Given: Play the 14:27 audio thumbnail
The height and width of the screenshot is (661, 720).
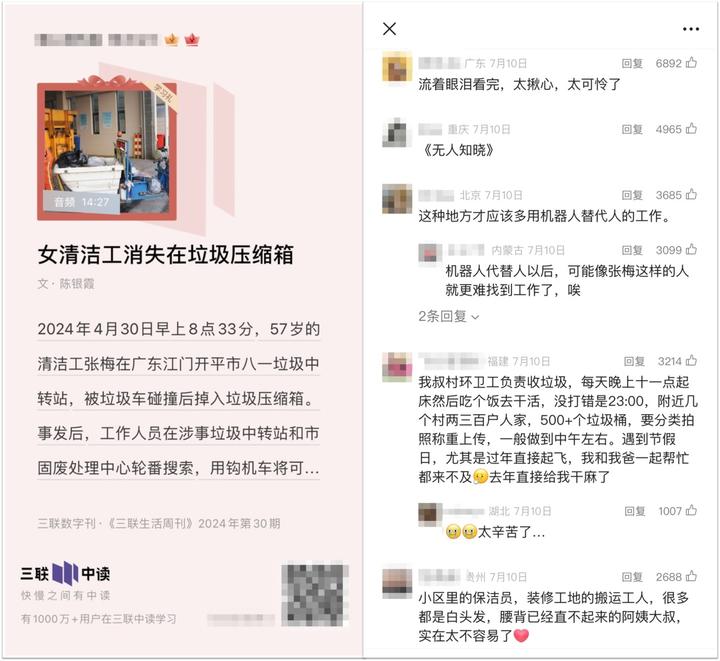Looking at the screenshot, I should pyautogui.click(x=107, y=151).
